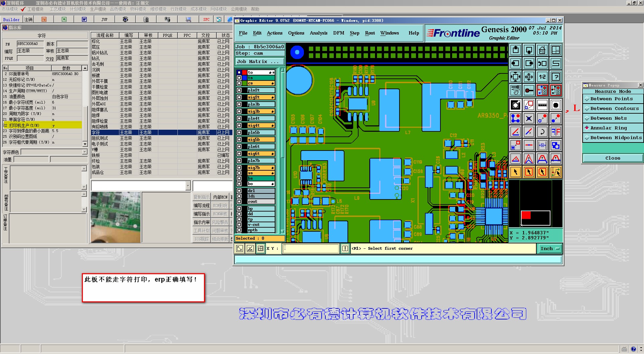This screenshot has width=644, height=354.
Task: Select the Annular Ring measure mode
Action: [x=613, y=128]
